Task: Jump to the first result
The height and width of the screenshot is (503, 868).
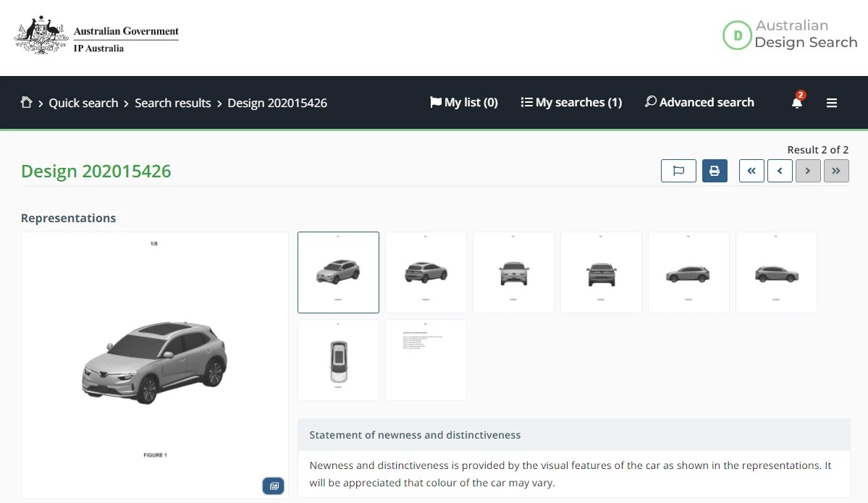Action: [751, 171]
